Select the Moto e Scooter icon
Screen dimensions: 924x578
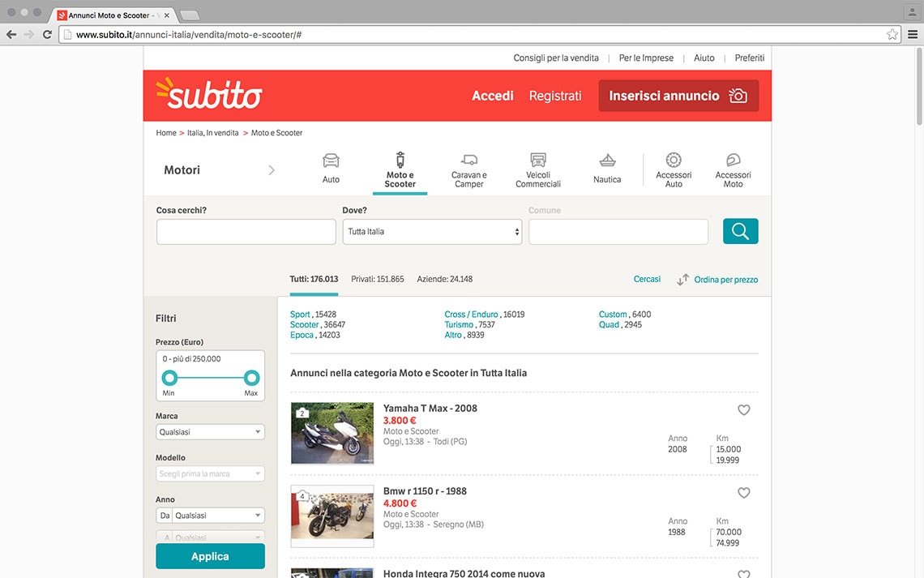click(x=400, y=160)
